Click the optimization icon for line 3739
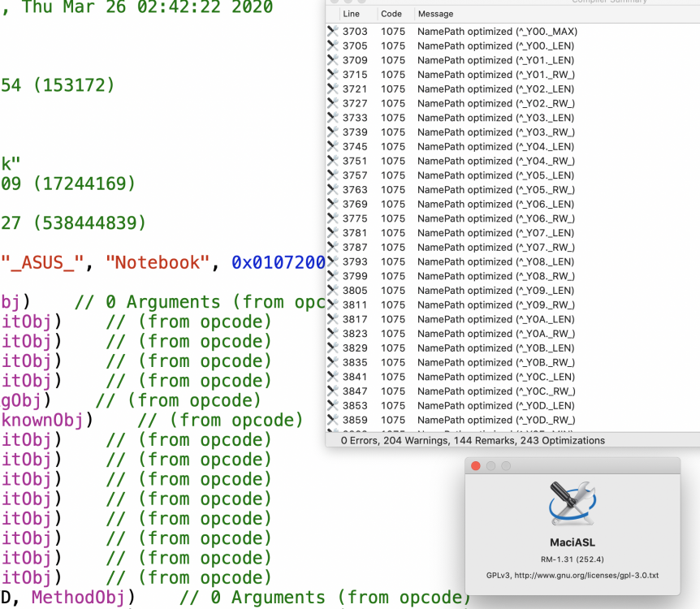700x609 pixels. 333,132
